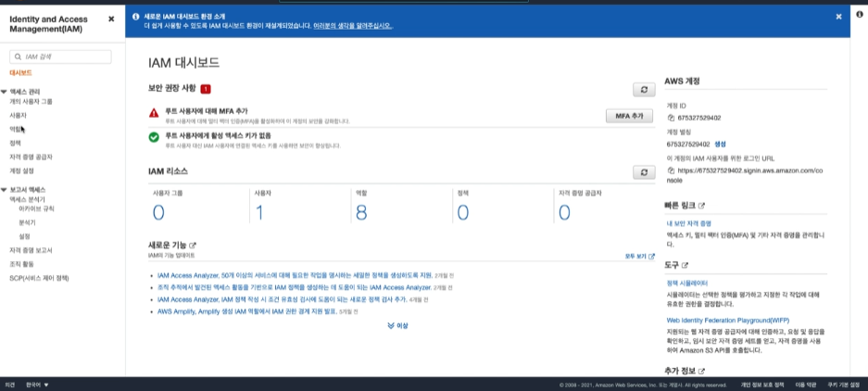Click the red security recommendation count badge
The image size is (868, 391).
coord(206,89)
